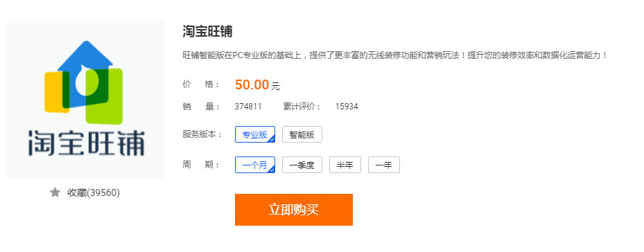644x252 pixels.
Task: Click the 淘宝旺铺 product title
Action: coord(207,32)
